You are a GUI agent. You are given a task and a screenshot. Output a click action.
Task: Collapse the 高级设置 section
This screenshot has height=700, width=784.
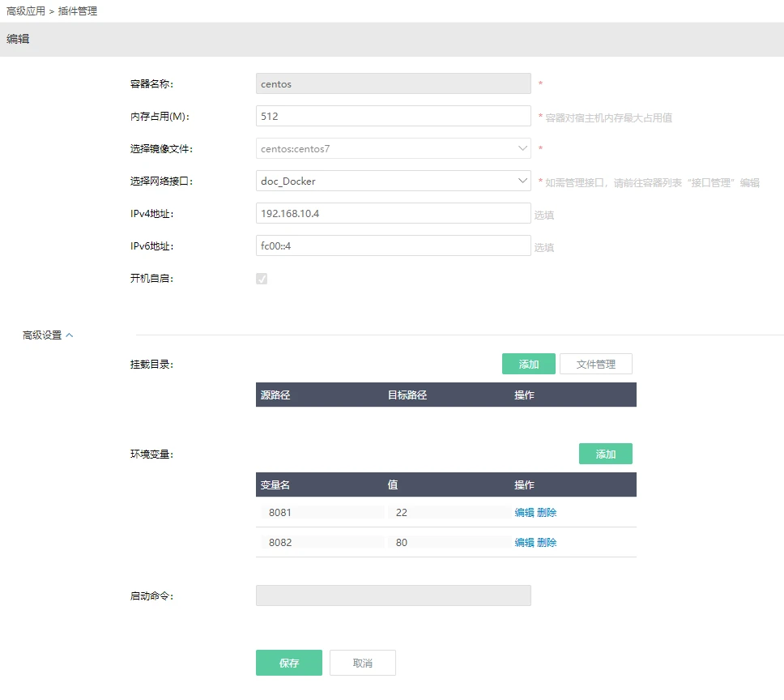(48, 335)
